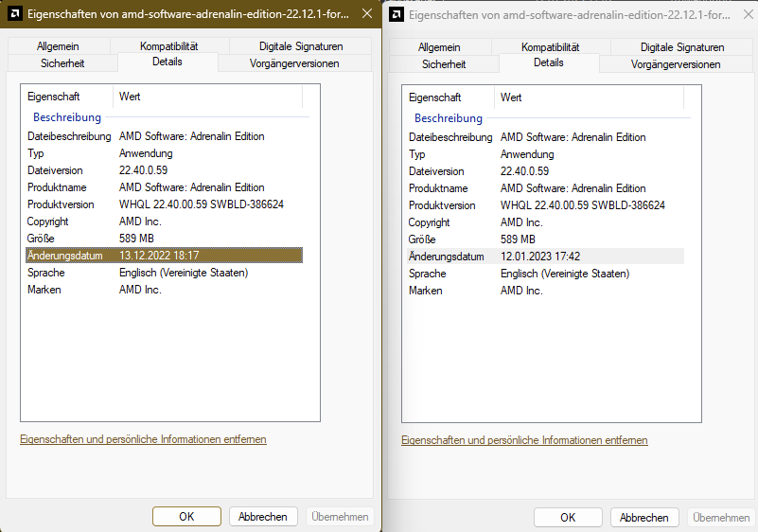Confirm with OK in right window
Image resolution: width=758 pixels, height=532 pixels.
(x=568, y=518)
